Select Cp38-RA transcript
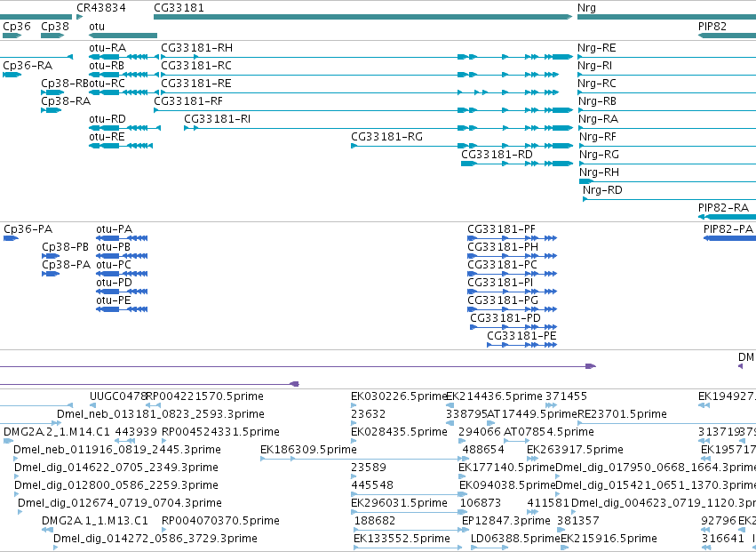 pyautogui.click(x=52, y=110)
